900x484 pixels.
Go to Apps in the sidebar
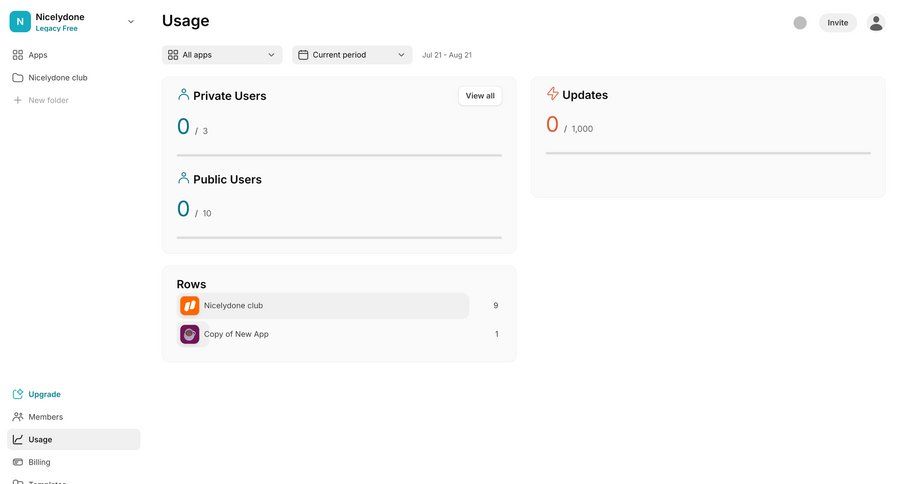(38, 55)
